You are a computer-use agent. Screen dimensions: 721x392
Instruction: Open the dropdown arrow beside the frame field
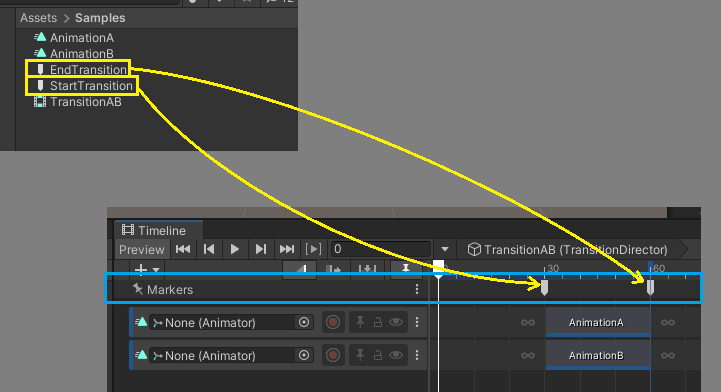coord(445,250)
